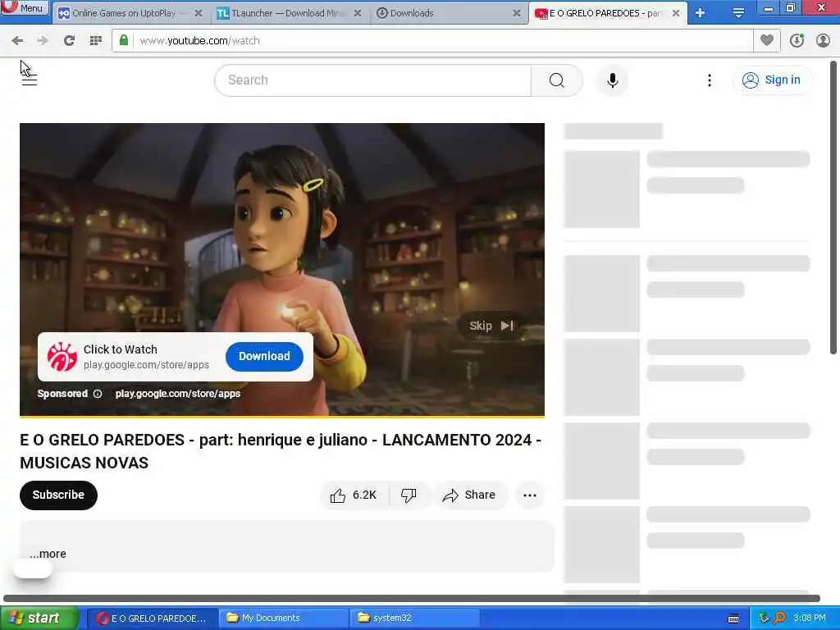Add page to bookmarks heart icon
Screen dimensions: 840x630
coord(767,40)
